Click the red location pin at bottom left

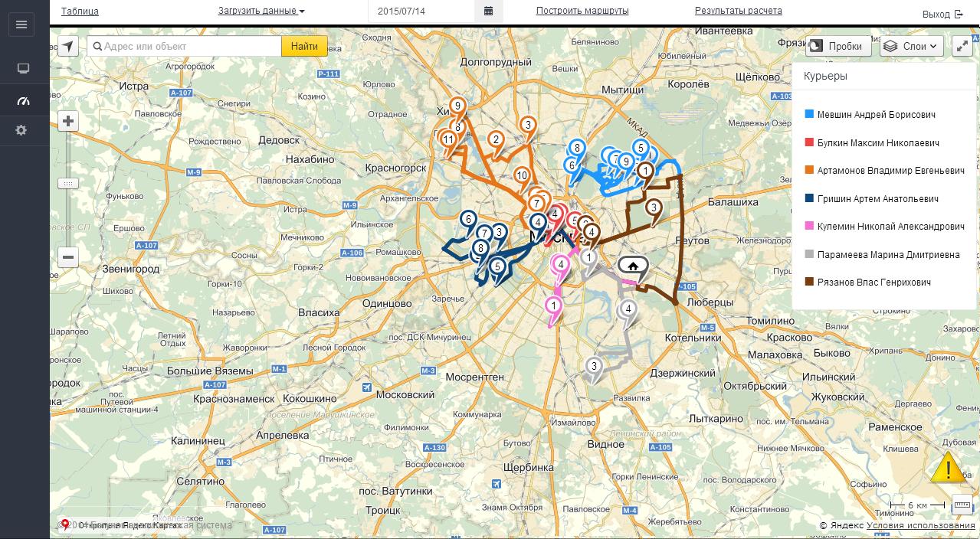(x=65, y=524)
